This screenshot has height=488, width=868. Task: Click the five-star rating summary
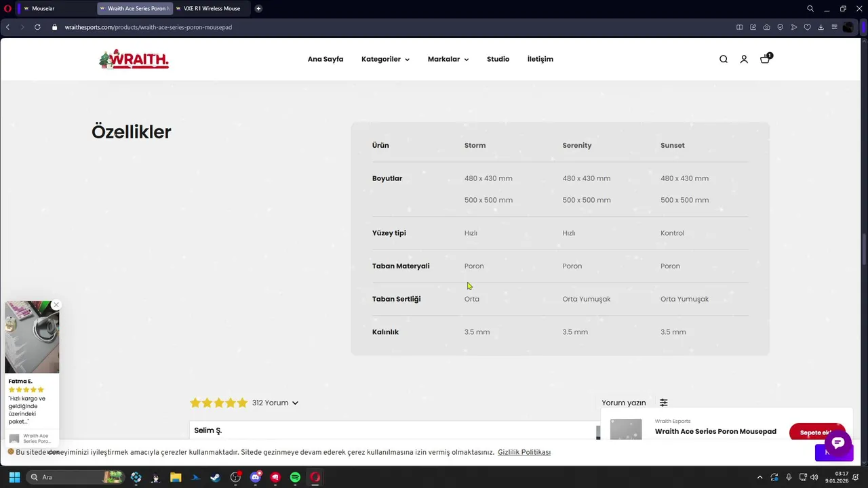[218, 403]
